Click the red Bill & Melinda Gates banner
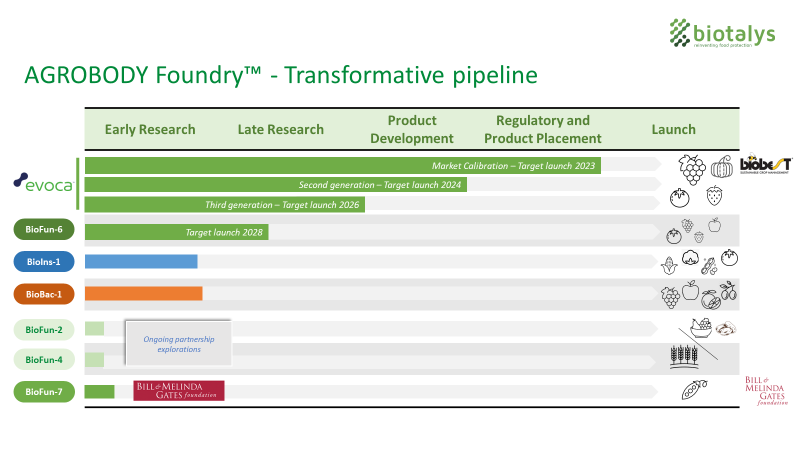Image resolution: width=800 pixels, height=450 pixels. coord(179,391)
